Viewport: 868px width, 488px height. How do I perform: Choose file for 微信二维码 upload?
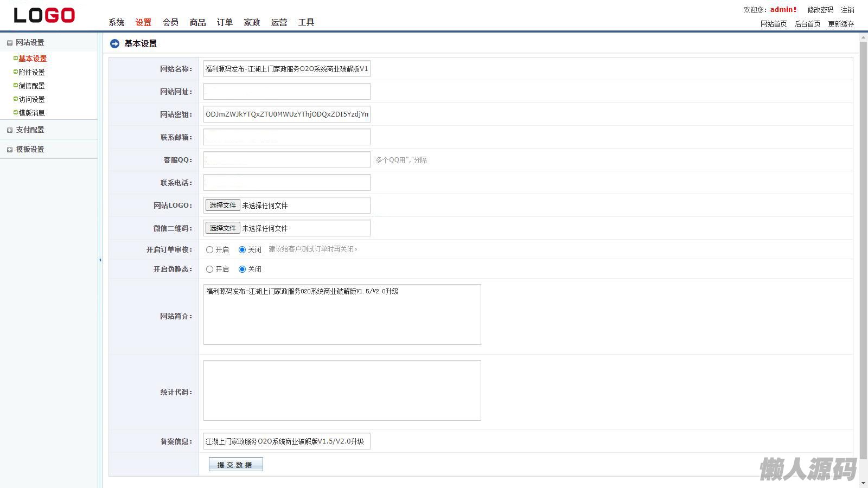pos(222,228)
